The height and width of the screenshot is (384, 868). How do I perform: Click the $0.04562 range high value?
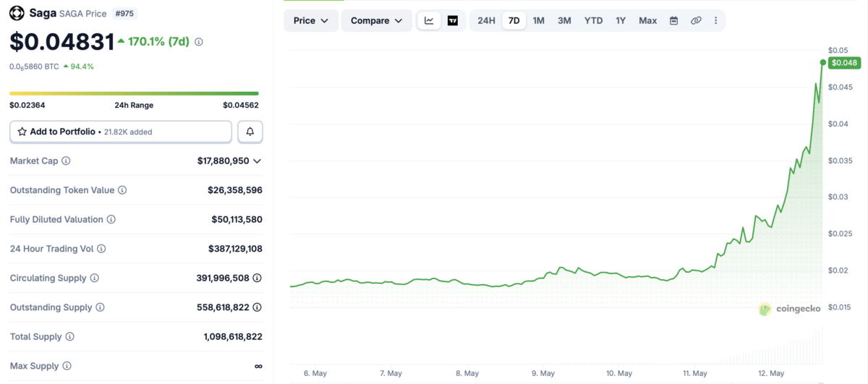tap(241, 105)
